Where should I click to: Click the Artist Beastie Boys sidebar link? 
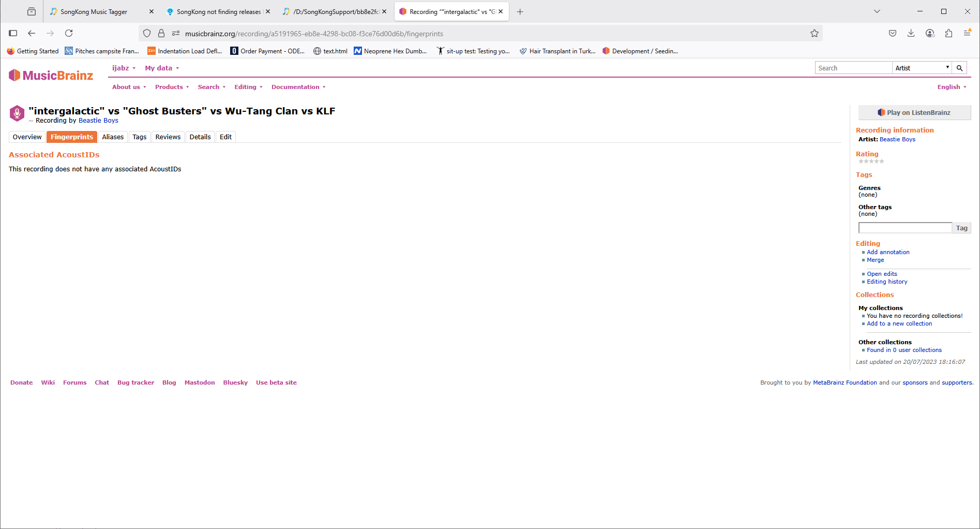click(897, 139)
